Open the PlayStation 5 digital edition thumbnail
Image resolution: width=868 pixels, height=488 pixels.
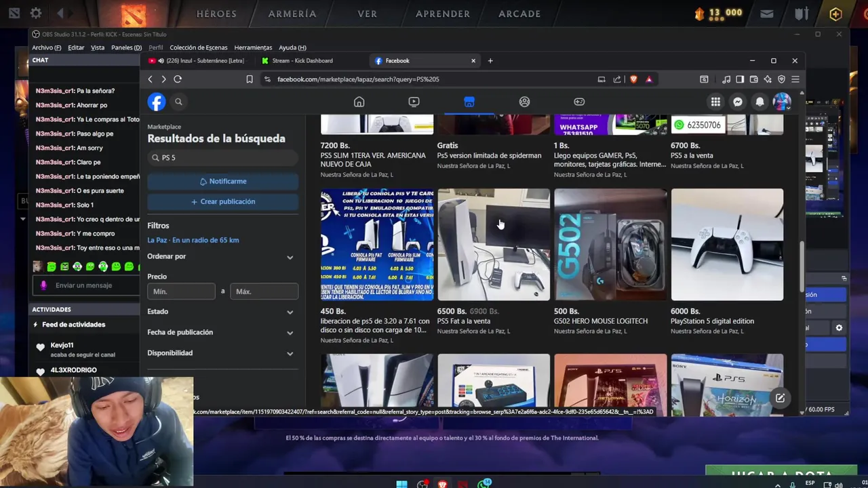click(x=727, y=245)
